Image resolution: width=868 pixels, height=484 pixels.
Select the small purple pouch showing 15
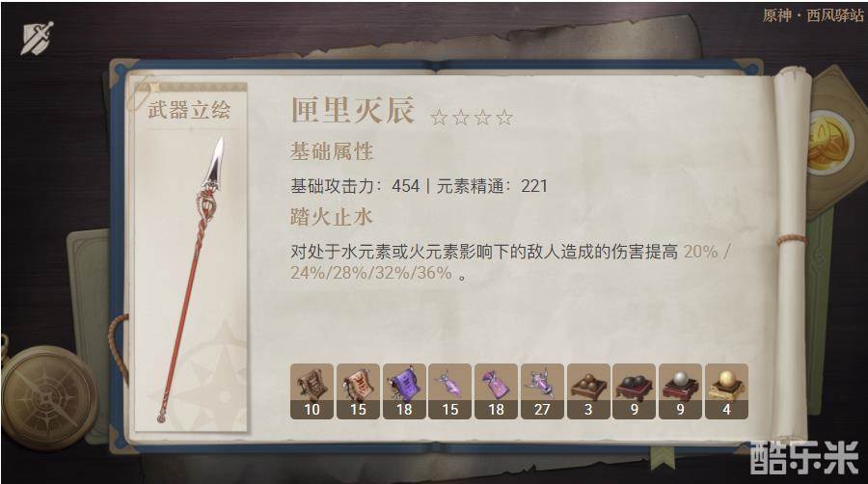tap(450, 391)
